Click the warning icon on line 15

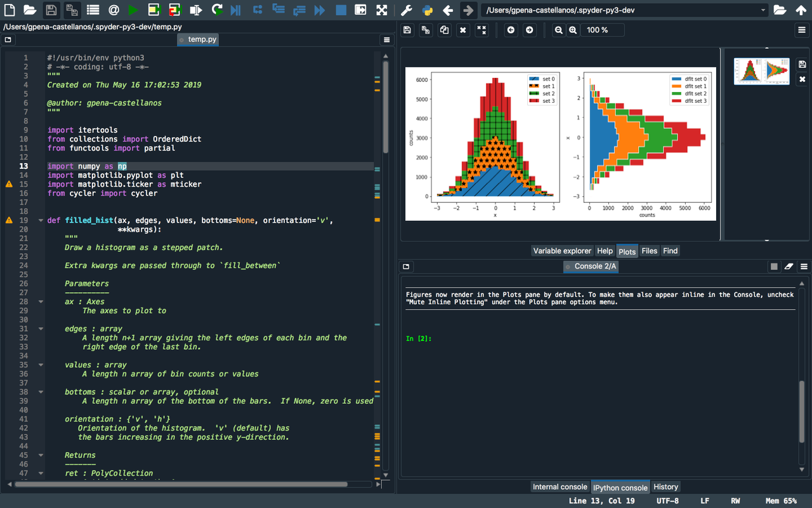[9, 184]
